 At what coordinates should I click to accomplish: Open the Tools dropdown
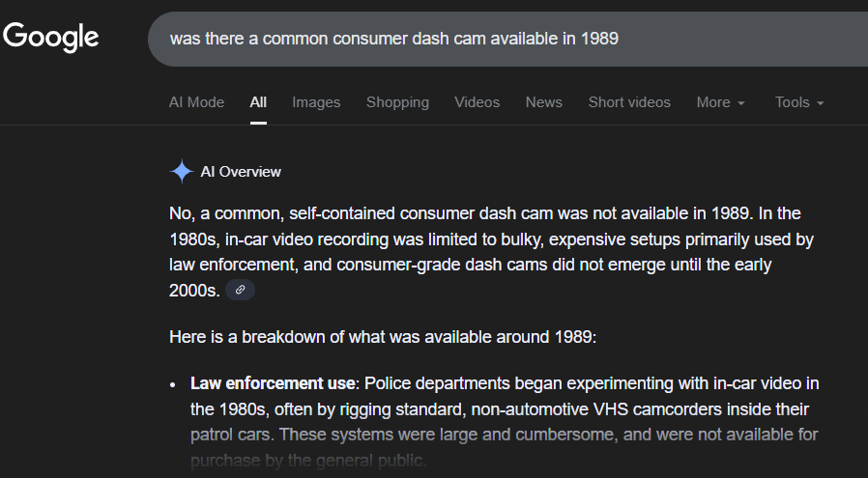click(798, 102)
